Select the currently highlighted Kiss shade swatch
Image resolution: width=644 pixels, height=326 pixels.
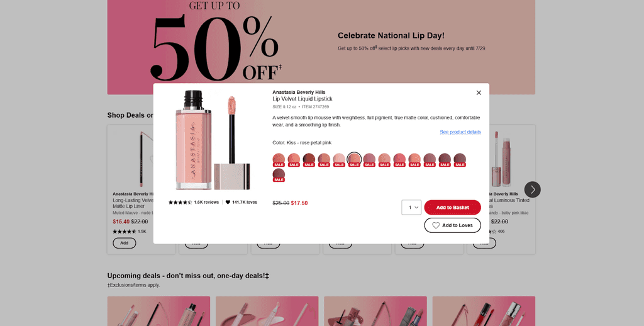click(354, 159)
